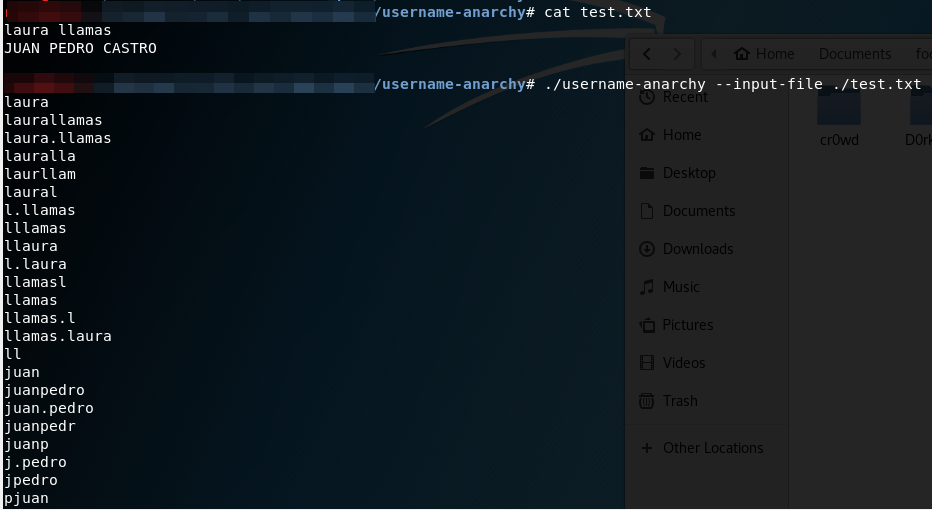This screenshot has width=932, height=510.
Task: Open the Documents entry in the sidebar
Action: click(698, 211)
